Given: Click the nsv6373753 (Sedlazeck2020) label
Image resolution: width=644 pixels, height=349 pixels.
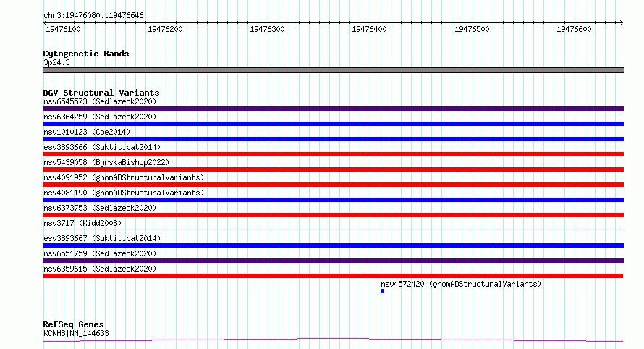Looking at the screenshot, I should click(x=100, y=208).
